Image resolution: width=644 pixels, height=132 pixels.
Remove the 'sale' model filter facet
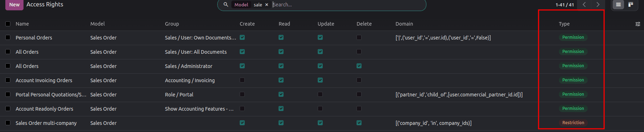click(266, 5)
